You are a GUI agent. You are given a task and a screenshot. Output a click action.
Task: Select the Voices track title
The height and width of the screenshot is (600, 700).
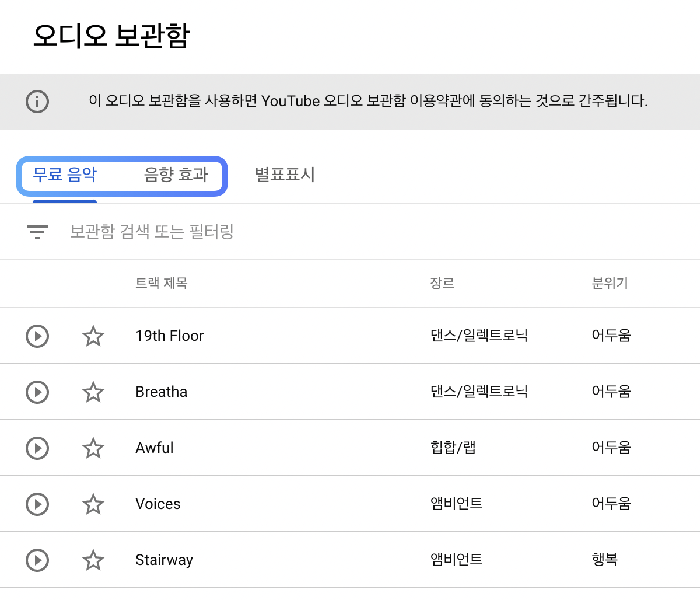pos(158,504)
